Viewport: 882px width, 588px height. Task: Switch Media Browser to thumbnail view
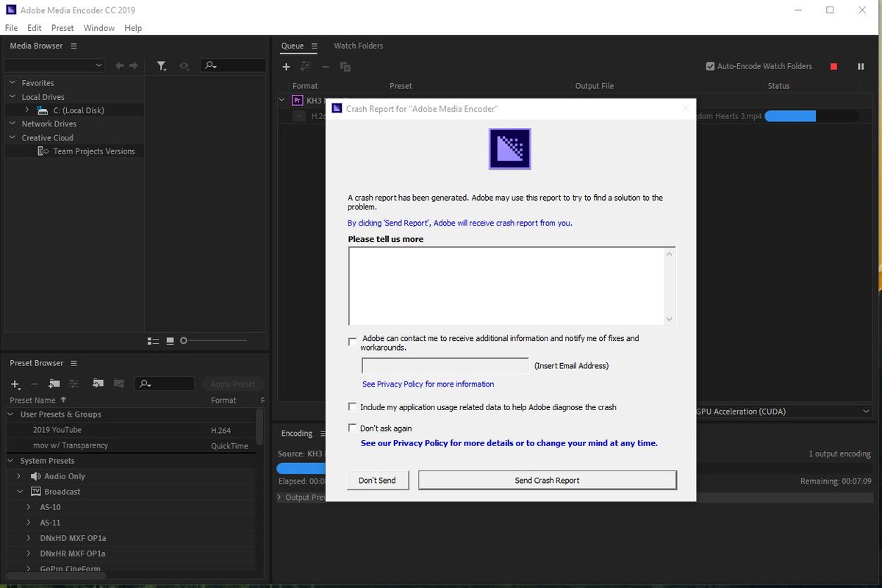pyautogui.click(x=171, y=341)
